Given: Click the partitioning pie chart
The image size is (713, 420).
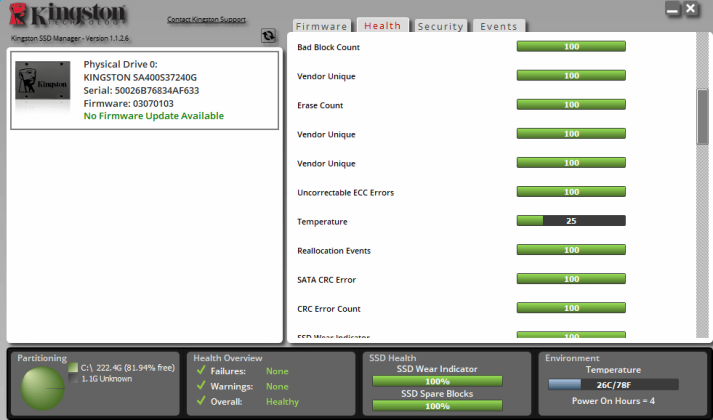Looking at the screenshot, I should click(x=43, y=389).
